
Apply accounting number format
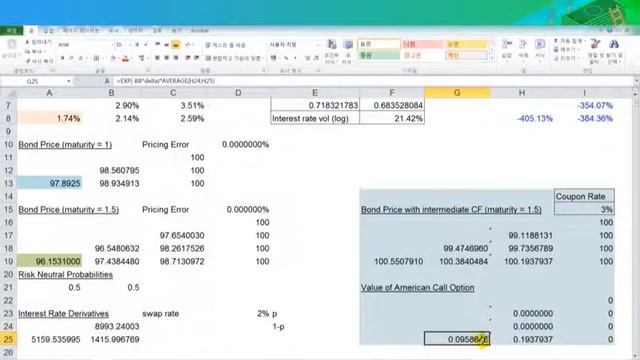274,58
